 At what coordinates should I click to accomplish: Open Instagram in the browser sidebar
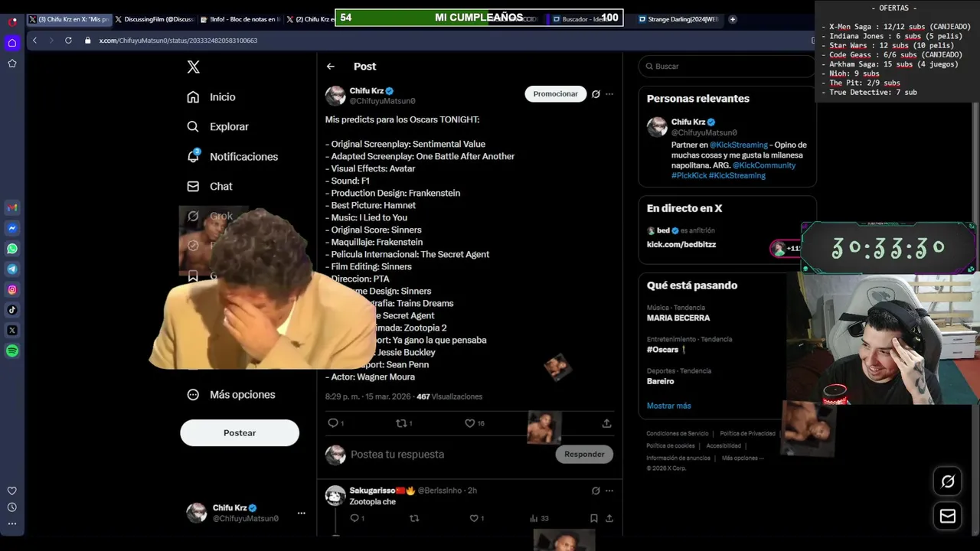click(12, 289)
